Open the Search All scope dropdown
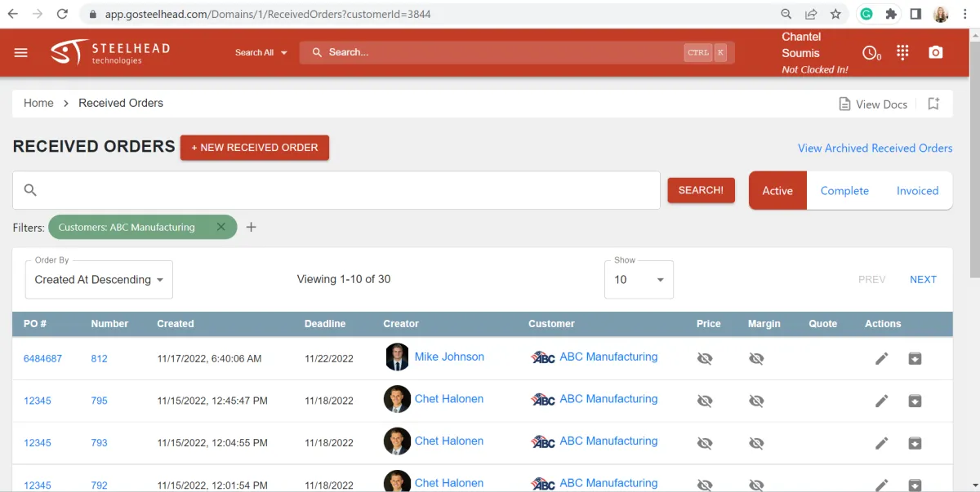 (x=261, y=52)
